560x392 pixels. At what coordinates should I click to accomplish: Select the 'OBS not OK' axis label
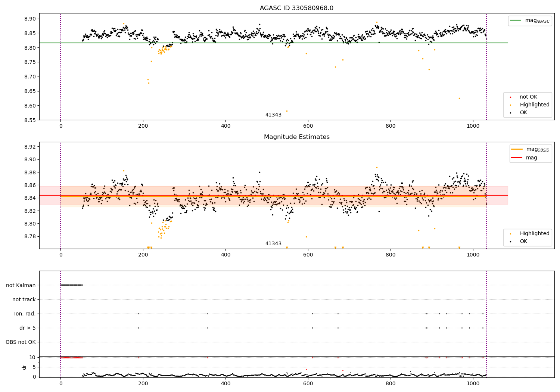click(21, 342)
